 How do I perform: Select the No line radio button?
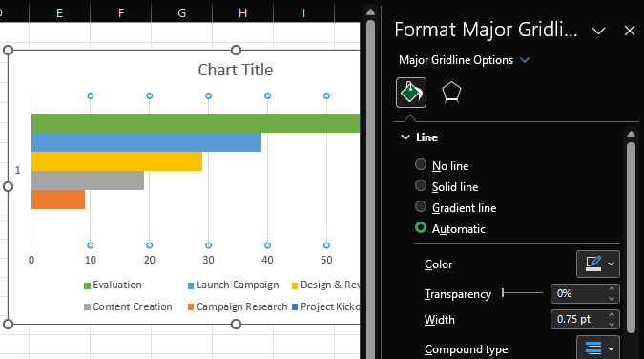pyautogui.click(x=421, y=164)
